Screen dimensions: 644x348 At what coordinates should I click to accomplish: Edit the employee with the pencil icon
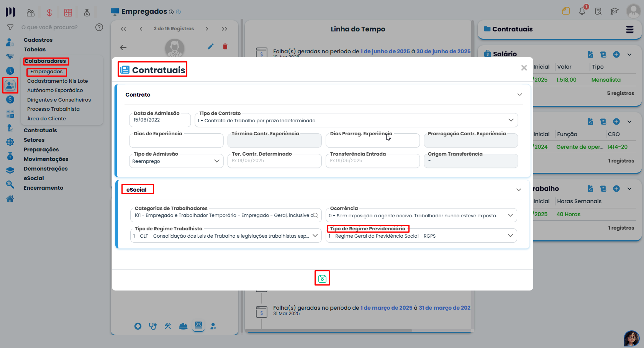pyautogui.click(x=211, y=46)
